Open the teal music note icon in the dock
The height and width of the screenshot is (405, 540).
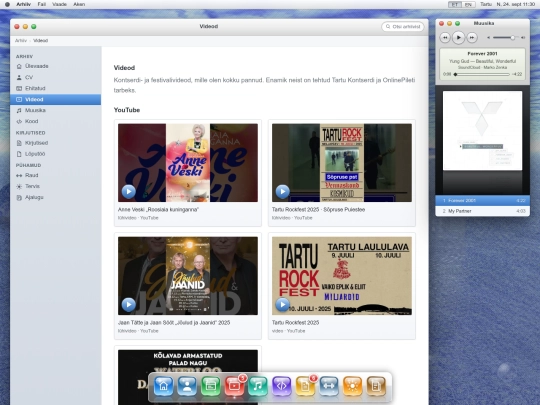258,386
